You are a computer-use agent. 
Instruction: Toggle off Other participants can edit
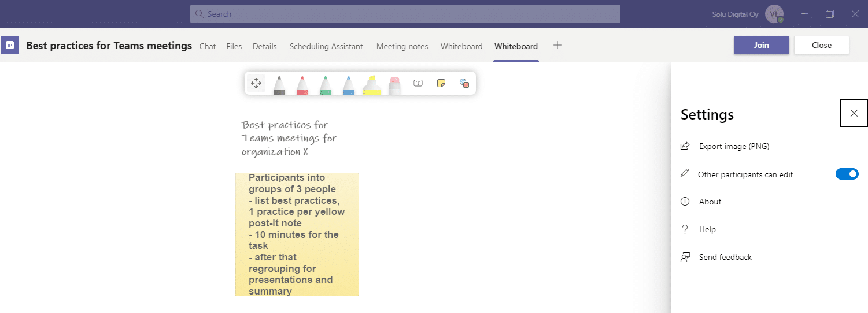(x=847, y=174)
